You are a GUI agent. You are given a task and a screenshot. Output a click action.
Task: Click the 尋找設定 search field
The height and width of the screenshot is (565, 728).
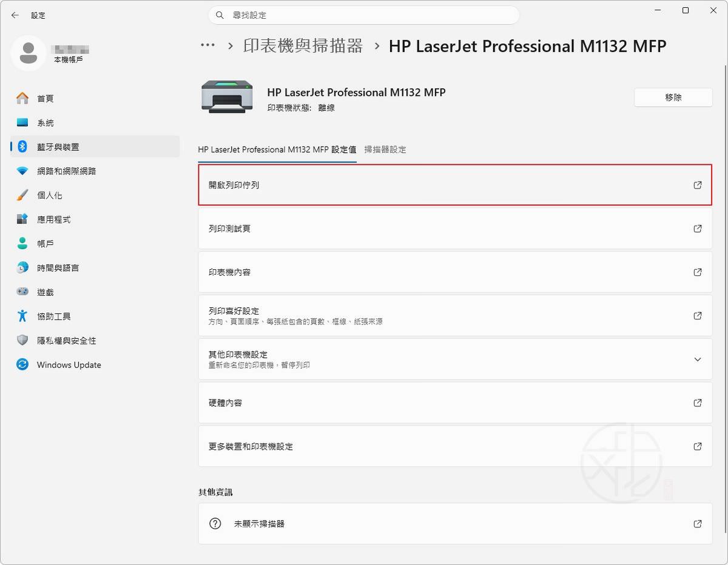pyautogui.click(x=364, y=15)
